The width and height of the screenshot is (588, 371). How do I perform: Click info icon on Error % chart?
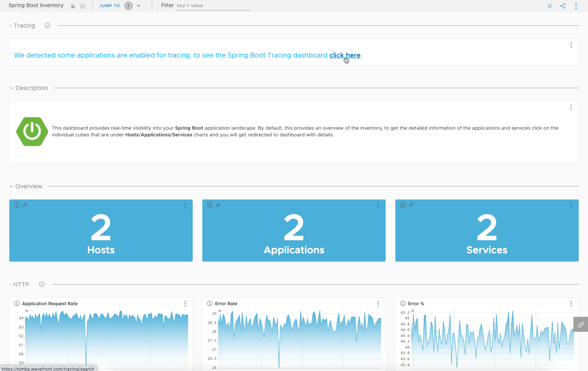pos(403,303)
